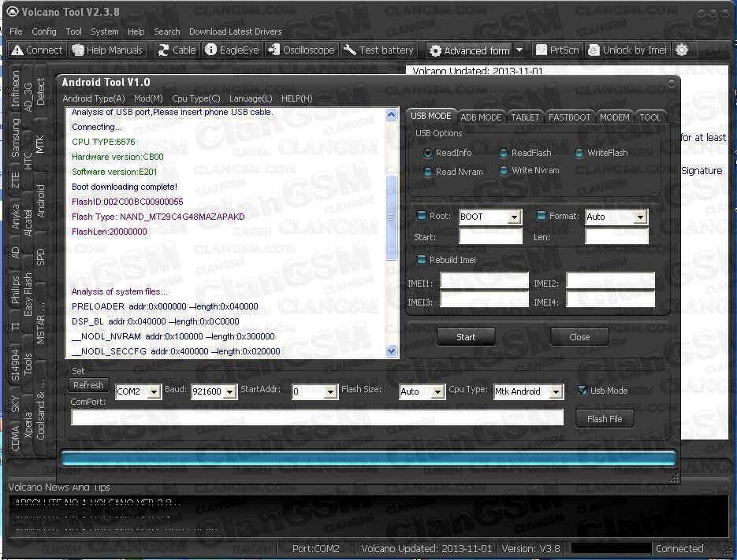Select the MTK side tab
737x560 pixels.
(40, 144)
